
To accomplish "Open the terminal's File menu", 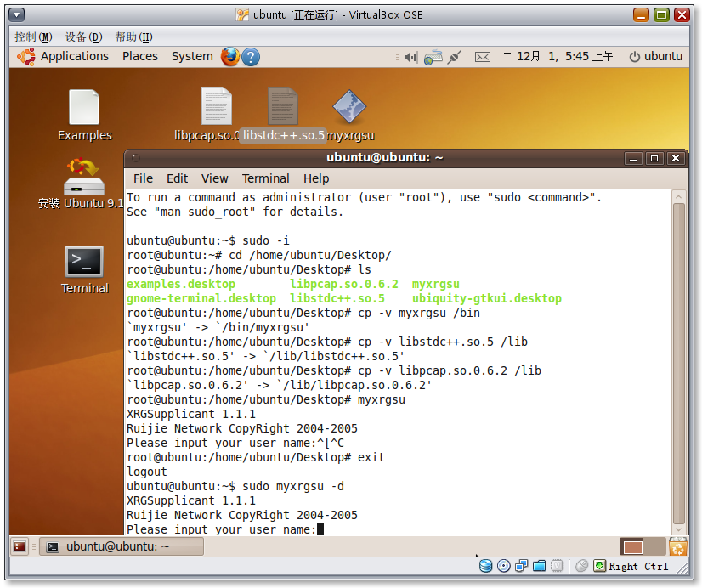I will click(x=143, y=179).
